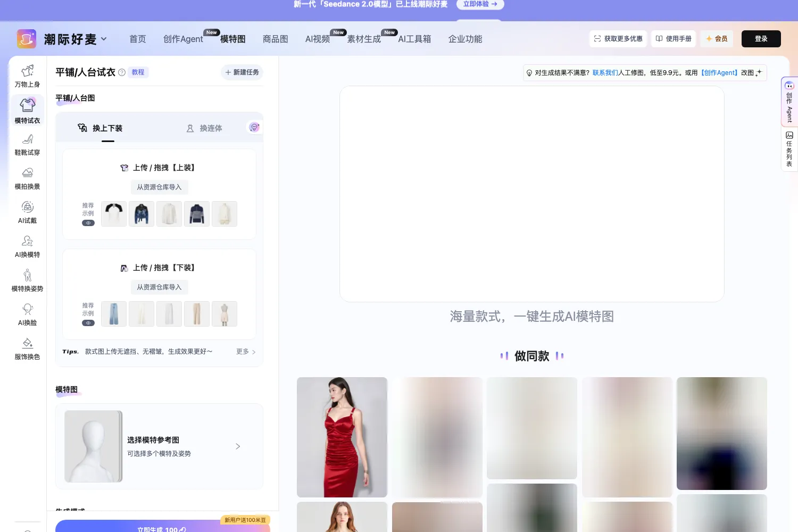Open the 创作 Agent side panel
Image resolution: width=798 pixels, height=532 pixels.
[x=789, y=102]
